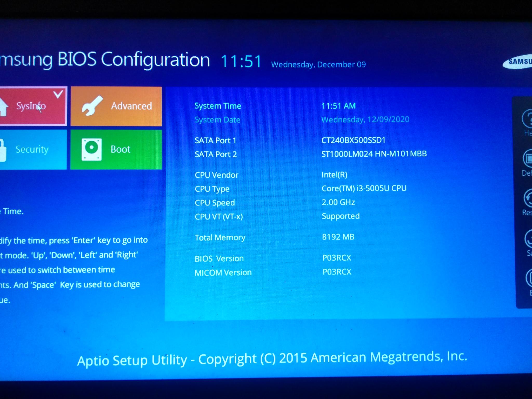Screen dimensions: 532x399
Task: Click the Total Memory label
Action: [x=220, y=238]
